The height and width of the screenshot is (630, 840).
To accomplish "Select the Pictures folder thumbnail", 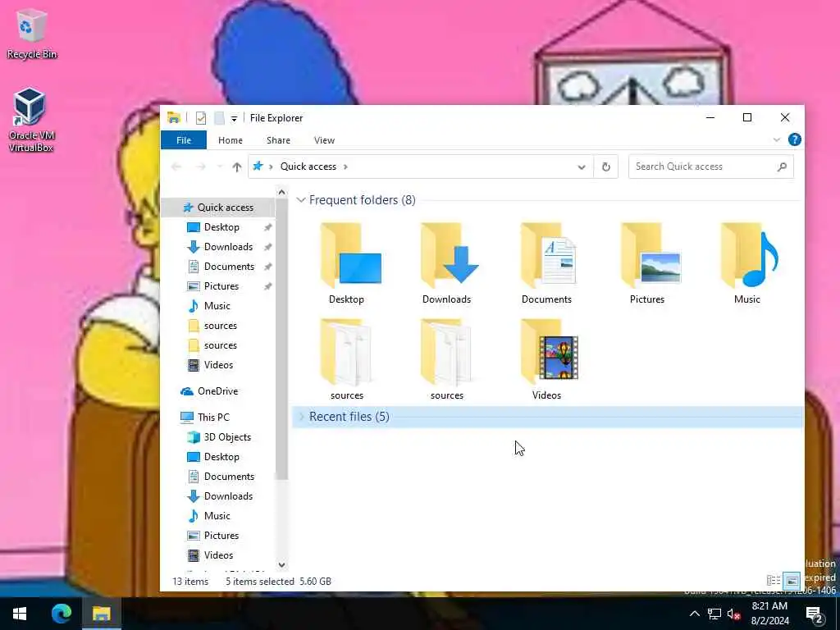I will [646, 263].
